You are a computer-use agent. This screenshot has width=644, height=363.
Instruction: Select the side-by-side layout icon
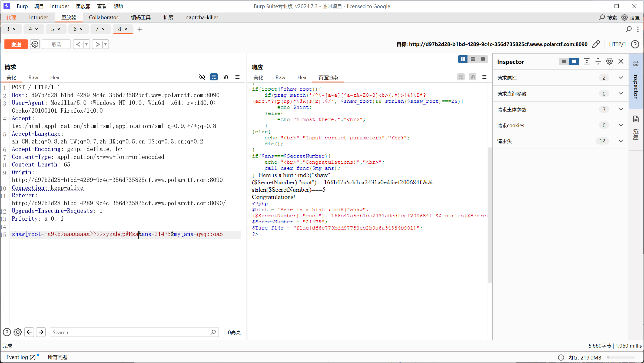[463, 59]
